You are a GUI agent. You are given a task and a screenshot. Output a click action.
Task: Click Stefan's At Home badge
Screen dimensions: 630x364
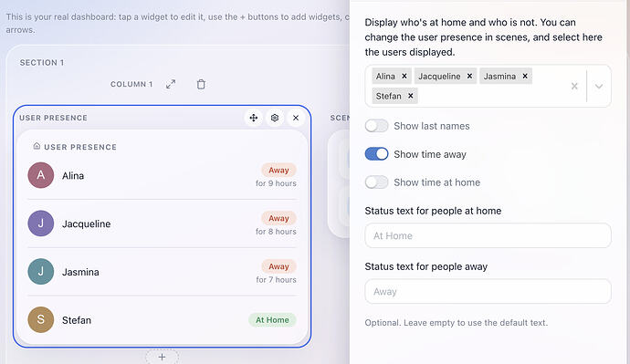(x=272, y=320)
